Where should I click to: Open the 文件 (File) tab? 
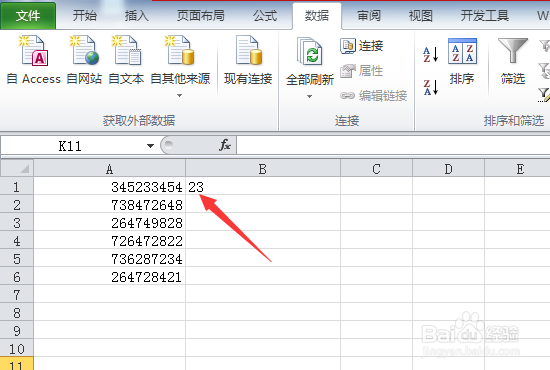[x=28, y=16]
